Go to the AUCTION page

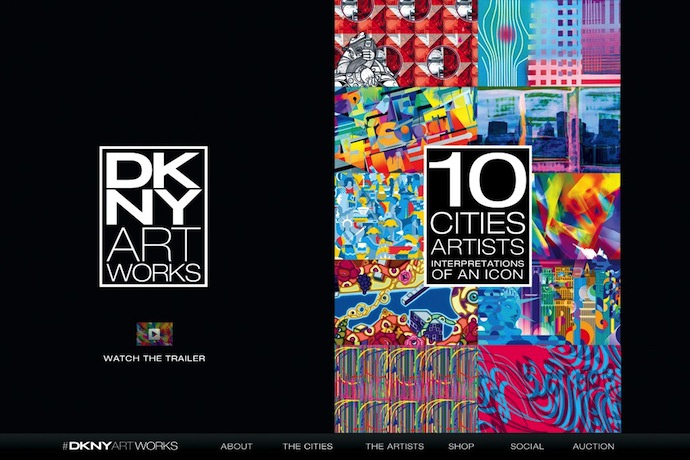593,446
